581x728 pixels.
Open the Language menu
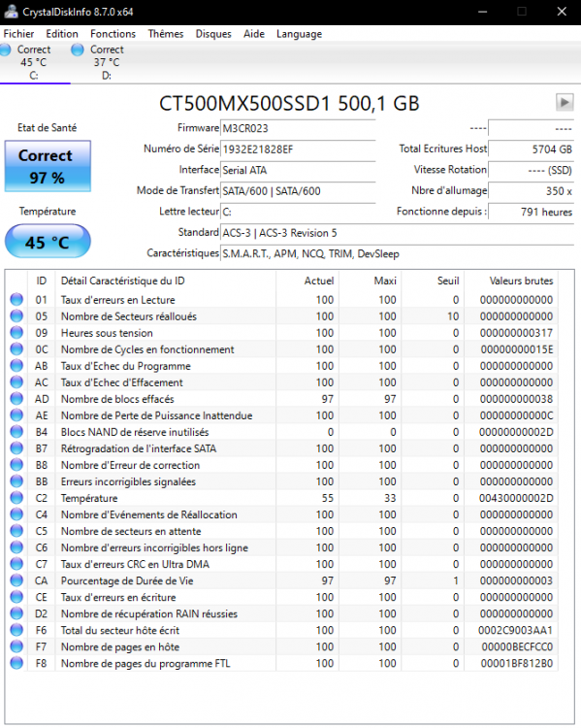point(299,34)
